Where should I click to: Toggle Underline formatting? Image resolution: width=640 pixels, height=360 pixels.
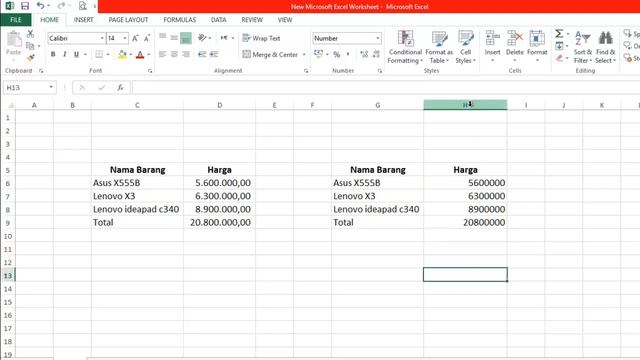click(76, 54)
